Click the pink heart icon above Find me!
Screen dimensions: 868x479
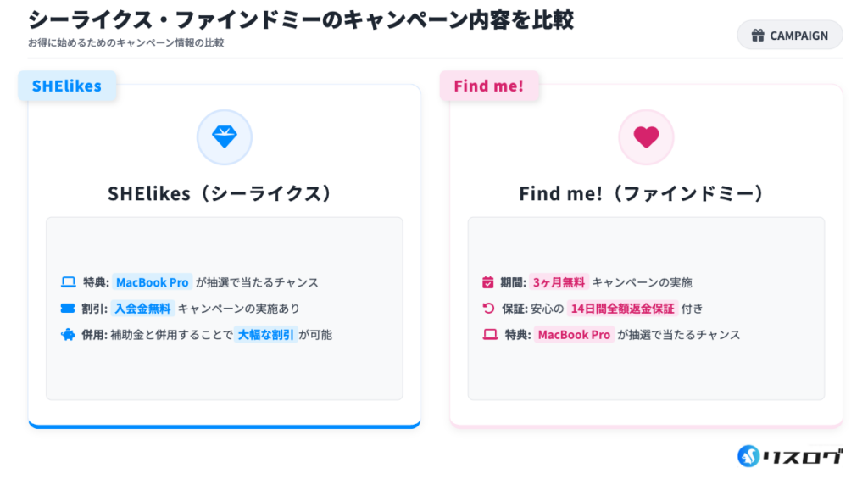[646, 137]
